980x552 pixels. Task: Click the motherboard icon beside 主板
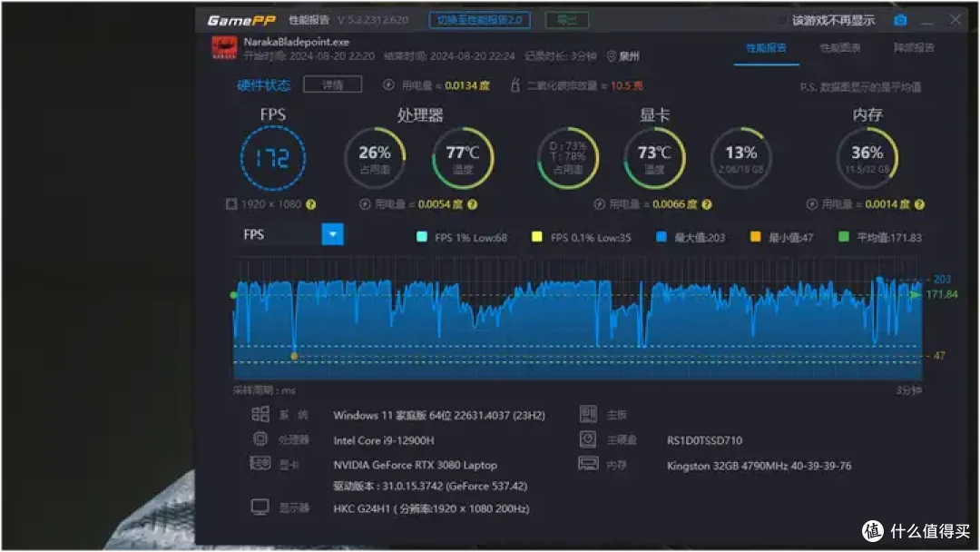coord(588,414)
